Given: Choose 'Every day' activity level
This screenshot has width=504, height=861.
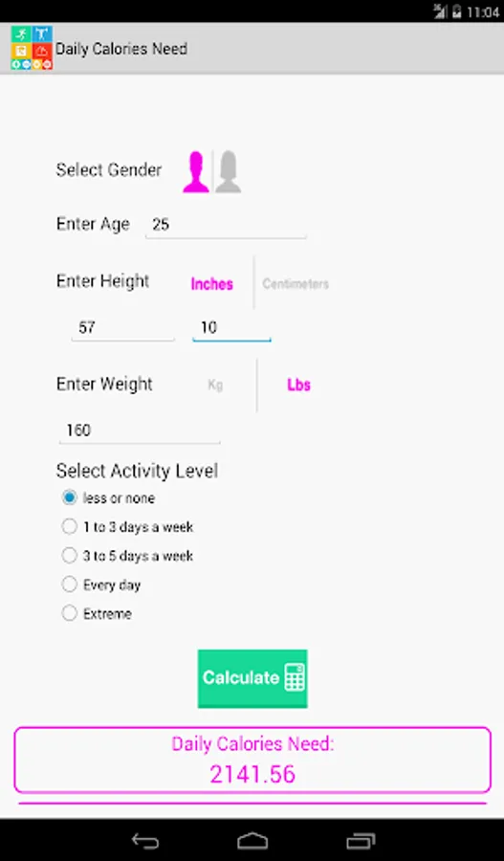Looking at the screenshot, I should click(101, 585).
